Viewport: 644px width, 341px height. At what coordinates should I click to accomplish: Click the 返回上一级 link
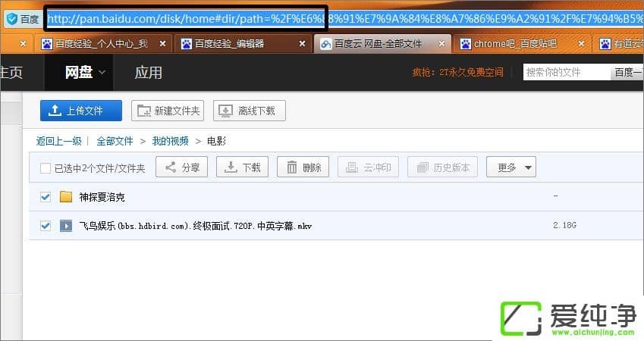pyautogui.click(x=58, y=141)
